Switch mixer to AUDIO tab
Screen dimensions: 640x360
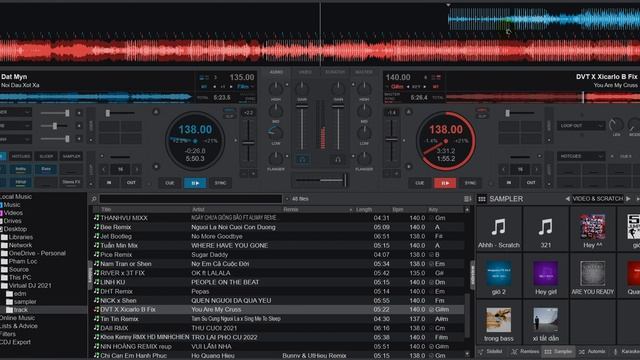pos(276,72)
